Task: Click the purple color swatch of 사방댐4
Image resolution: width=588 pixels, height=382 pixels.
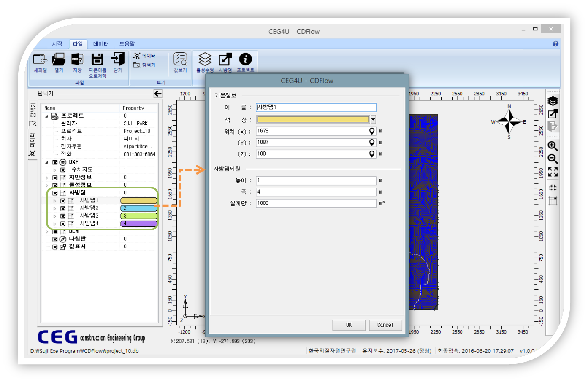Action: [139, 223]
